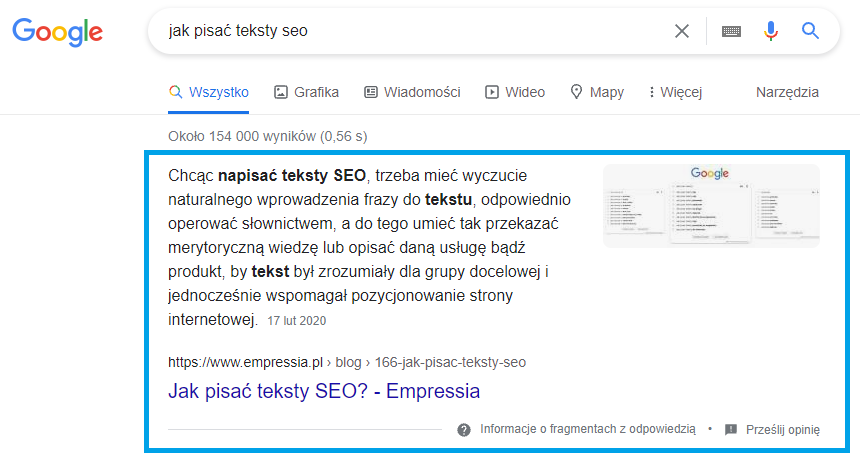This screenshot has width=860, height=472.
Task: Open the Wiadomości tab
Action: [x=412, y=92]
